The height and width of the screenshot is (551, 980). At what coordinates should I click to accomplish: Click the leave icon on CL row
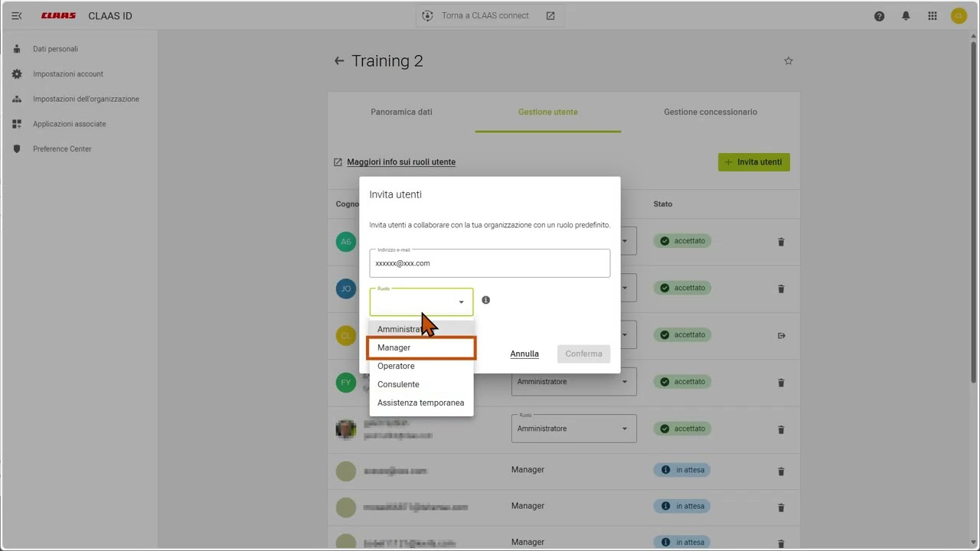pos(781,335)
